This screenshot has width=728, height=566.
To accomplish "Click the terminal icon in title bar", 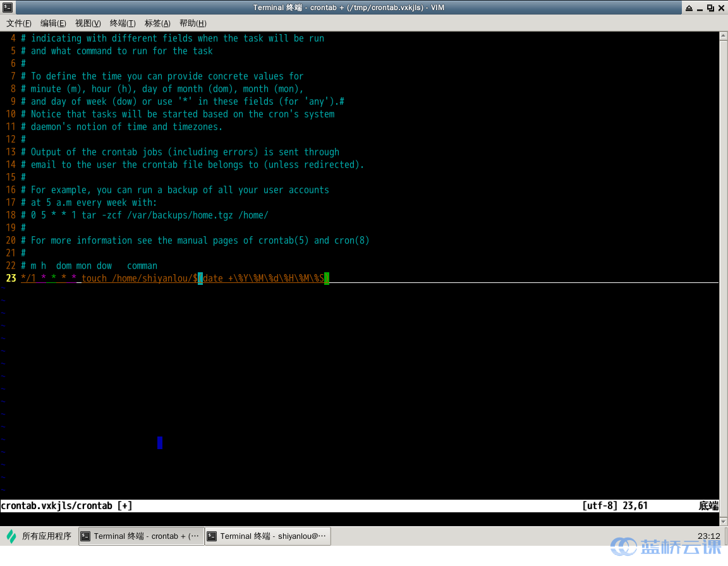I will pyautogui.click(x=8, y=8).
